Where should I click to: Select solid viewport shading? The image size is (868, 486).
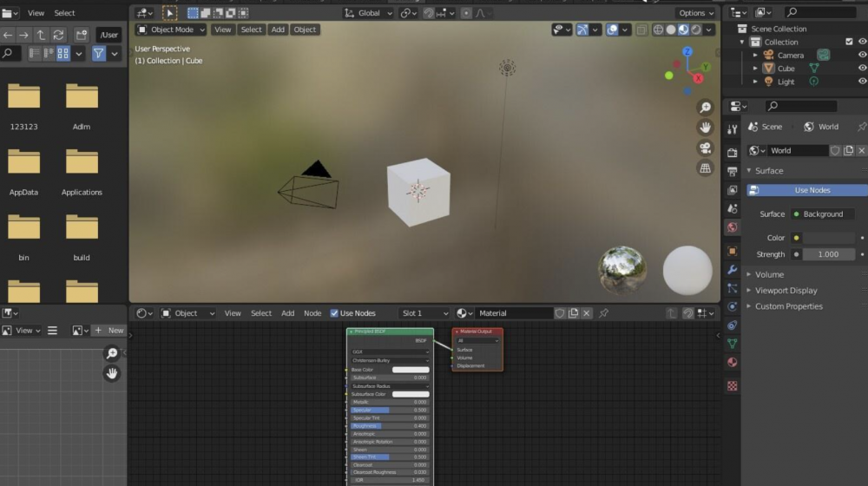click(671, 30)
